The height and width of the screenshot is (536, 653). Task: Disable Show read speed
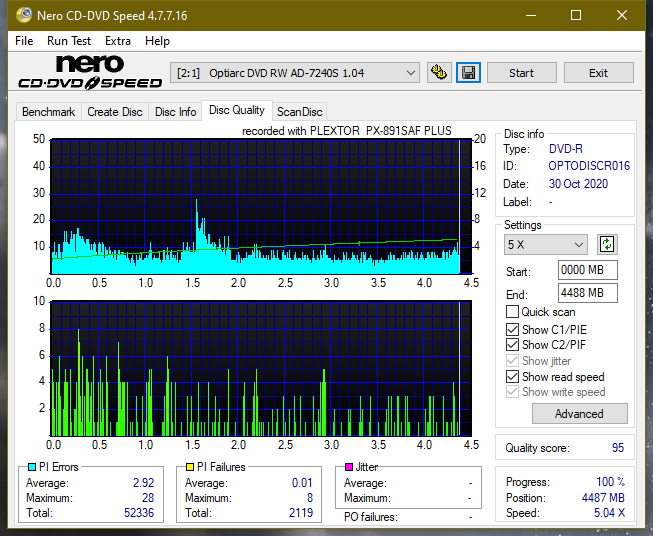tap(512, 376)
